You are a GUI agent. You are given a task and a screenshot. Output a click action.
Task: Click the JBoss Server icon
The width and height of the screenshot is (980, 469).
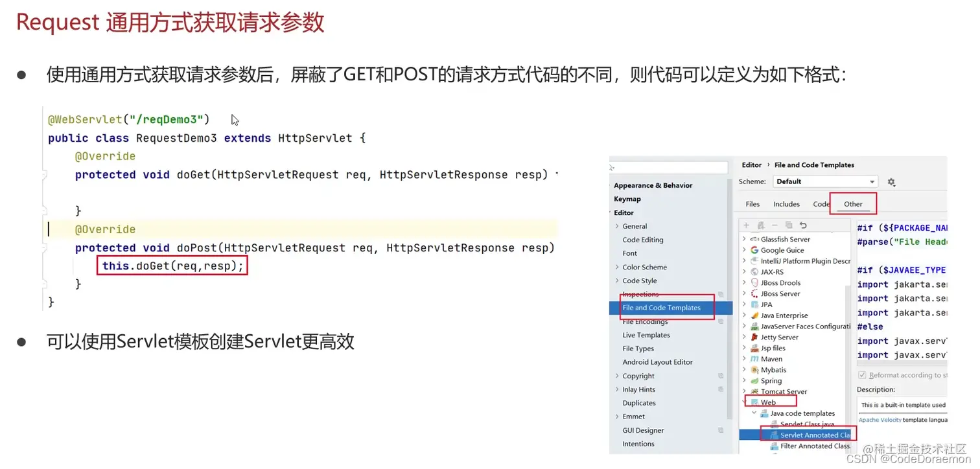click(x=754, y=293)
